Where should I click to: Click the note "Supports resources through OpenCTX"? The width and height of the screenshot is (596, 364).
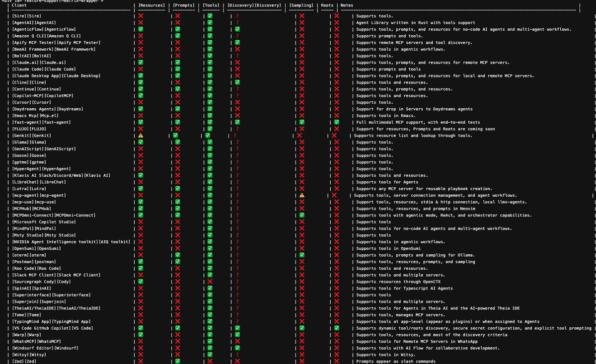click(x=399, y=282)
